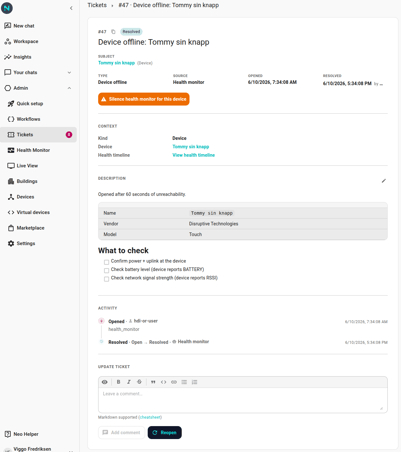Click the Add comment button
This screenshot has width=401, height=452.
pos(122,432)
